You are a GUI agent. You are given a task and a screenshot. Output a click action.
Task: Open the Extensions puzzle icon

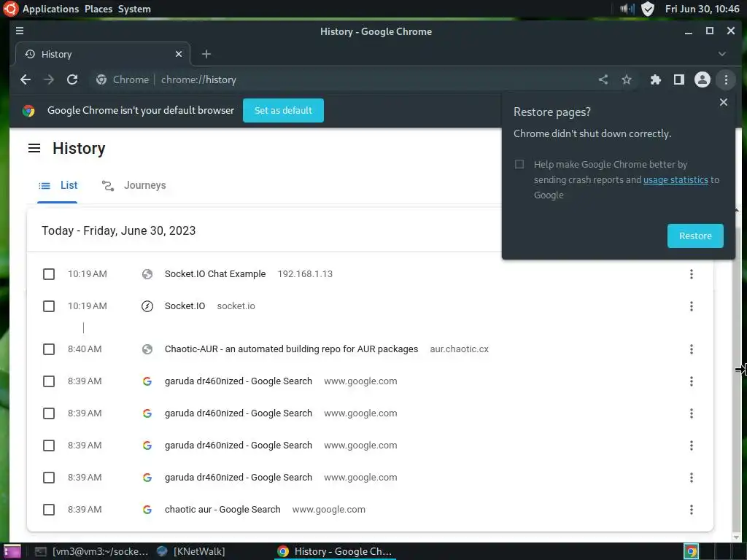[656, 79]
